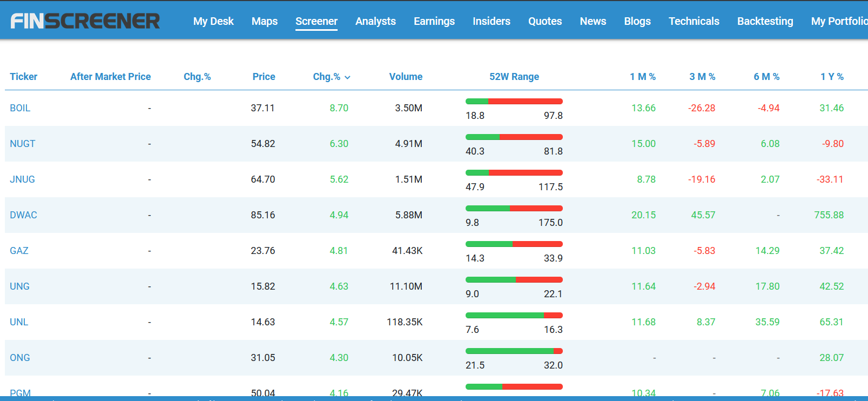
Task: Sort by the 1 Y % column
Action: point(832,77)
